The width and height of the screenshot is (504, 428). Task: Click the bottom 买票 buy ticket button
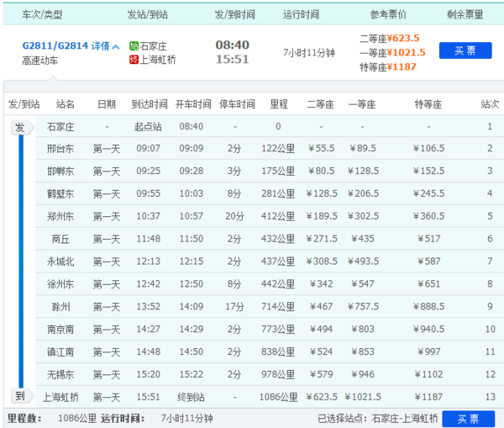click(x=469, y=419)
